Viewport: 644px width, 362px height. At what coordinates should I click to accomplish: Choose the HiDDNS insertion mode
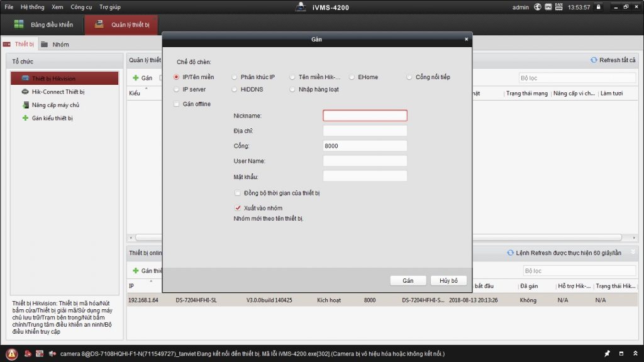pyautogui.click(x=235, y=89)
